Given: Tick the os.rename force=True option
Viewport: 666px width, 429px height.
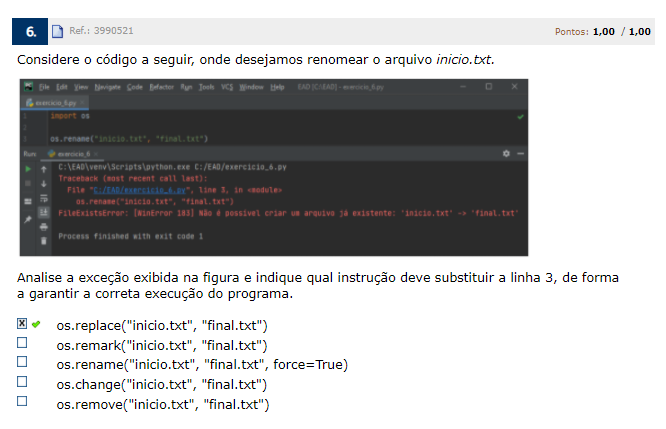Looking at the screenshot, I should pos(22,364).
